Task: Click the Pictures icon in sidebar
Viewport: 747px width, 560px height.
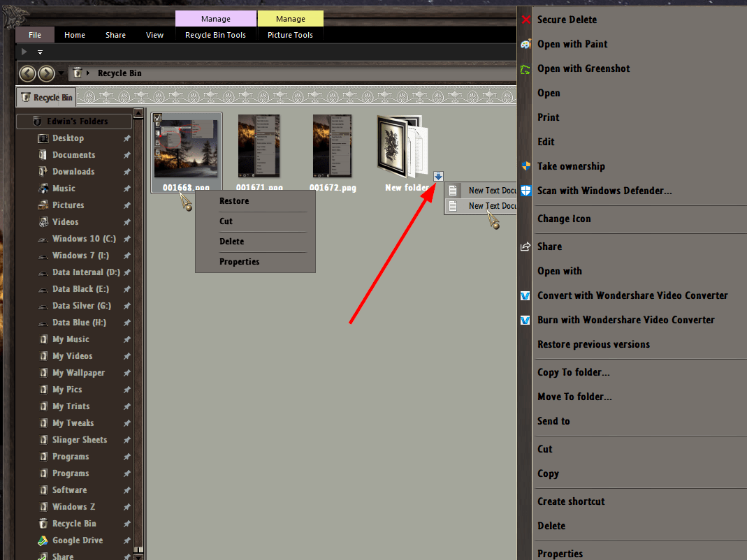Action: [x=43, y=205]
